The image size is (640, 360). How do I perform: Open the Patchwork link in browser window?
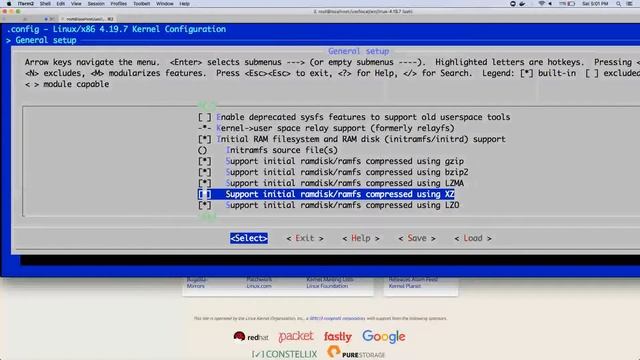(259, 280)
